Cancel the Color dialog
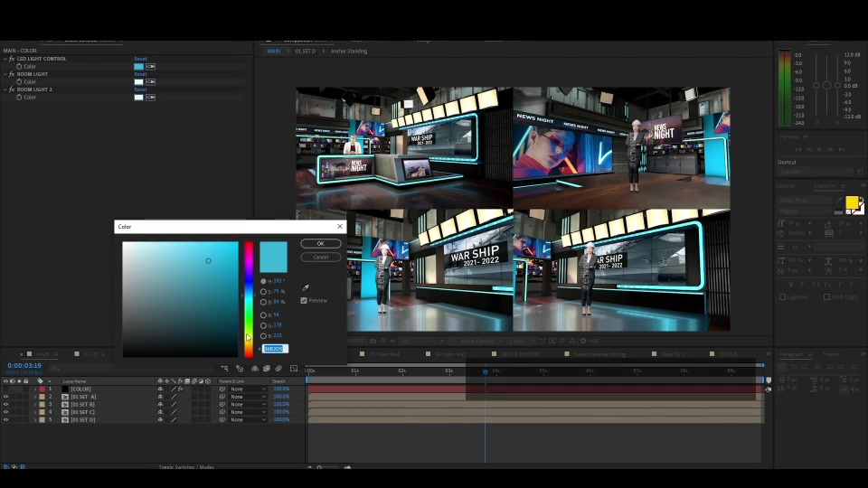 click(320, 258)
